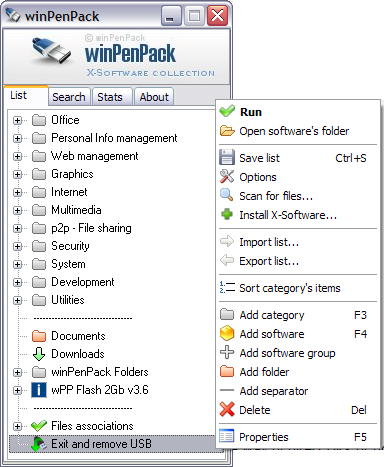Click the floppy disk Save list icon
This screenshot has height=467, width=384.
tap(227, 157)
